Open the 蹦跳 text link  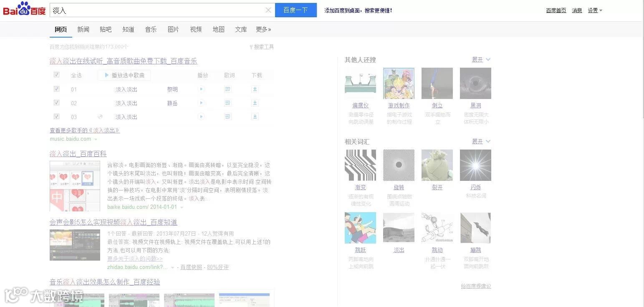point(476,250)
